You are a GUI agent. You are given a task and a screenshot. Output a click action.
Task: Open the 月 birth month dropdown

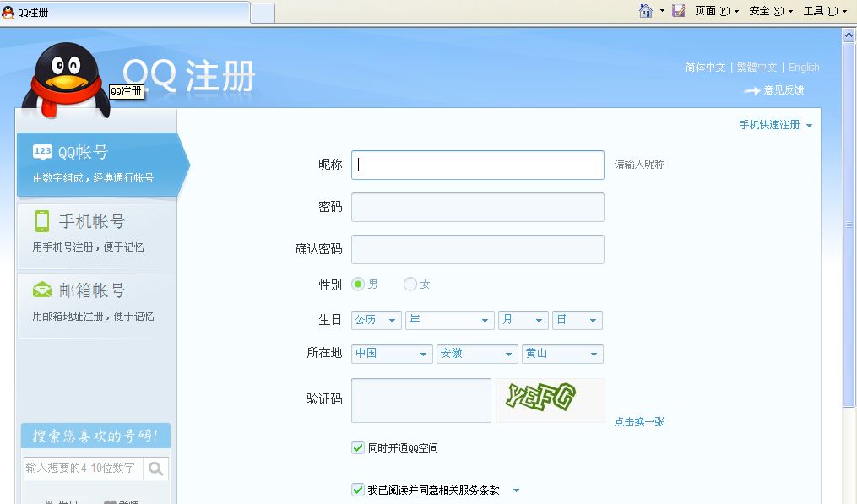pyautogui.click(x=523, y=320)
